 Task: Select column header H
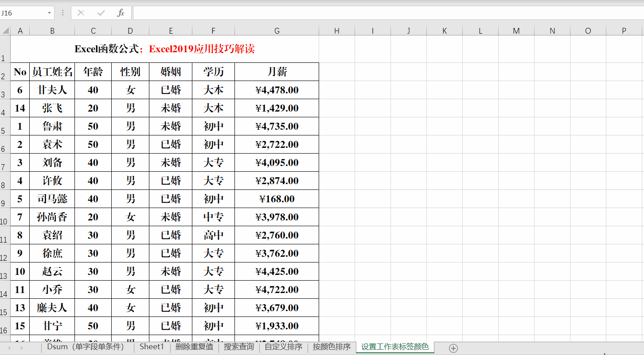coord(337,31)
